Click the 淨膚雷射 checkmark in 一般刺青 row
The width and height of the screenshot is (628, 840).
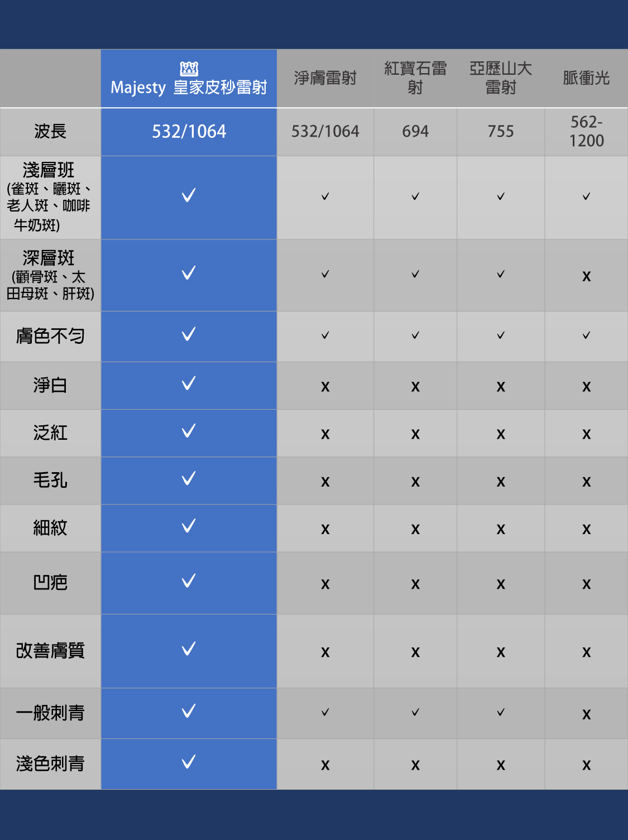tap(325, 712)
